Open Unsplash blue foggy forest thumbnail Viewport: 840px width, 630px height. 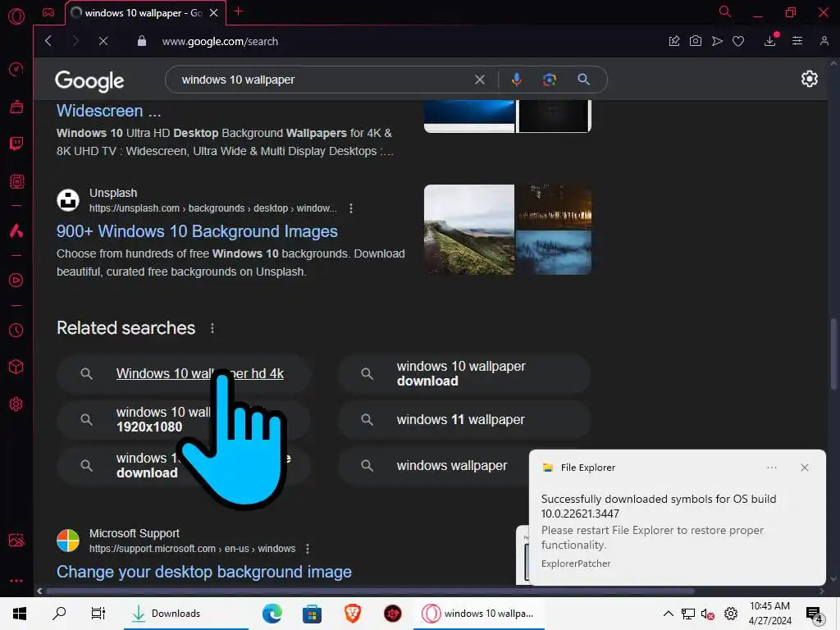[554, 253]
